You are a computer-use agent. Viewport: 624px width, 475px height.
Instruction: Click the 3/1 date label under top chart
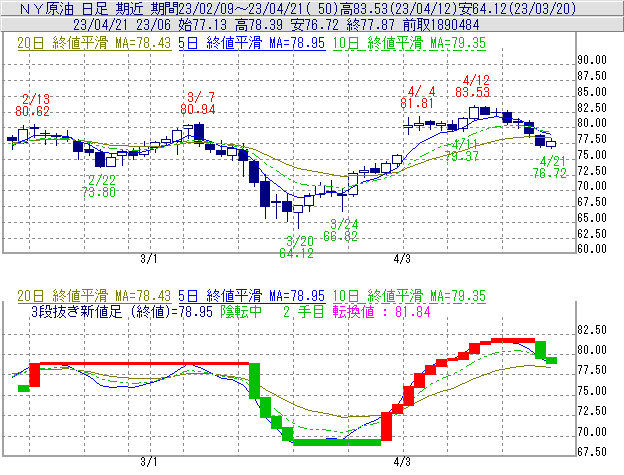(149, 259)
